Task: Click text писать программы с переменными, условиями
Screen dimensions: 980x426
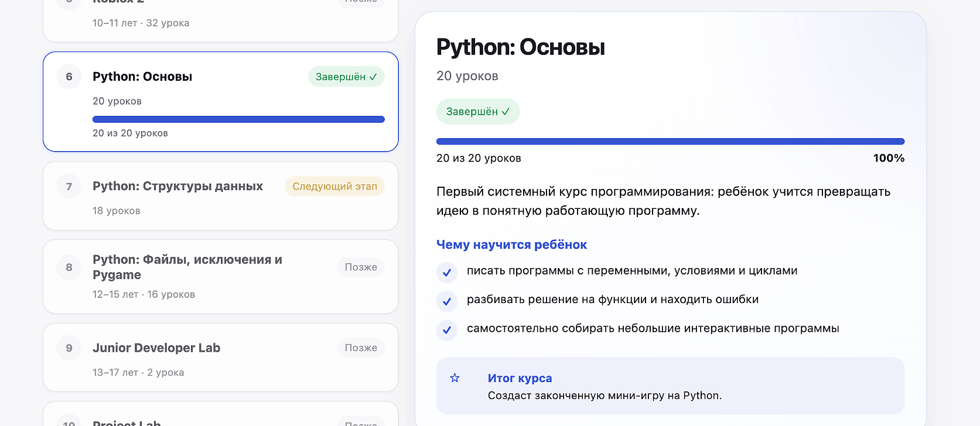Action: (632, 270)
